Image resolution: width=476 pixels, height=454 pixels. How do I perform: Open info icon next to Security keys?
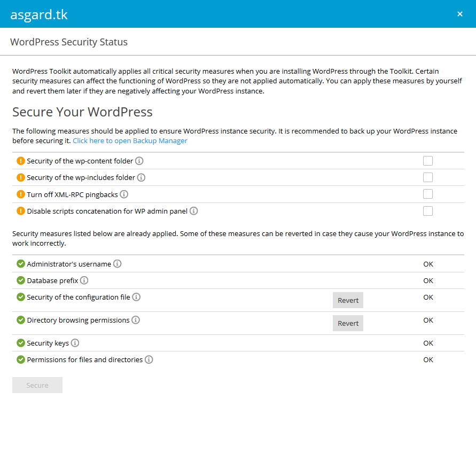pos(75,343)
